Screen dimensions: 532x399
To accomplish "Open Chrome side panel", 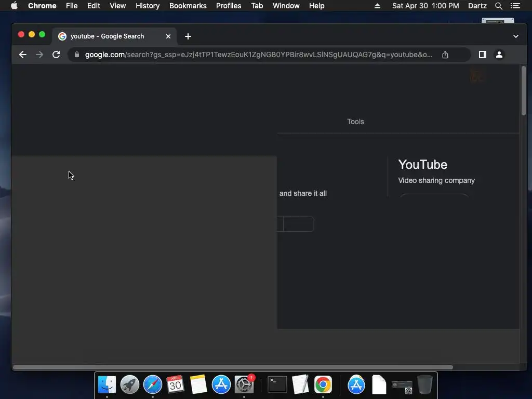I will (x=483, y=55).
